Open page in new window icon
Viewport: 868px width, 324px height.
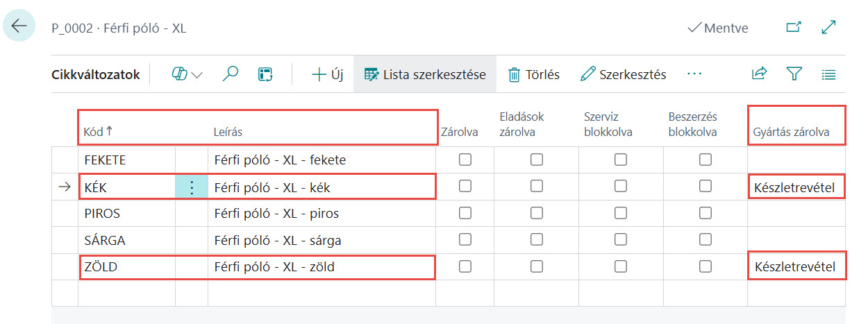pos(793,28)
